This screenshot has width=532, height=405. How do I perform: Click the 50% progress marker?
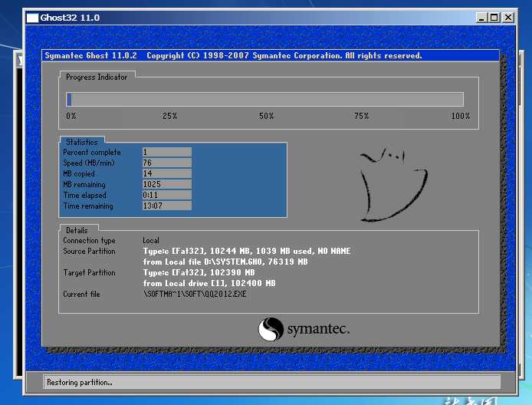pos(266,116)
